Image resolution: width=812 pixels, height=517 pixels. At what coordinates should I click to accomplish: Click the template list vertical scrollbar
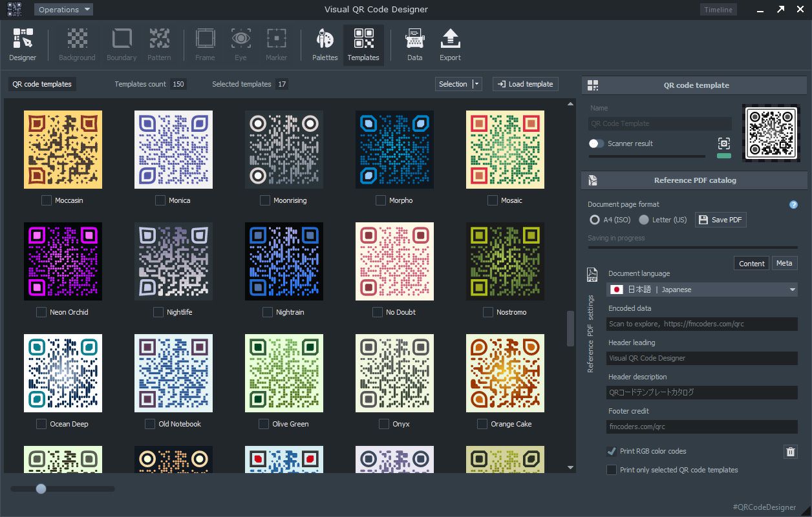point(570,329)
